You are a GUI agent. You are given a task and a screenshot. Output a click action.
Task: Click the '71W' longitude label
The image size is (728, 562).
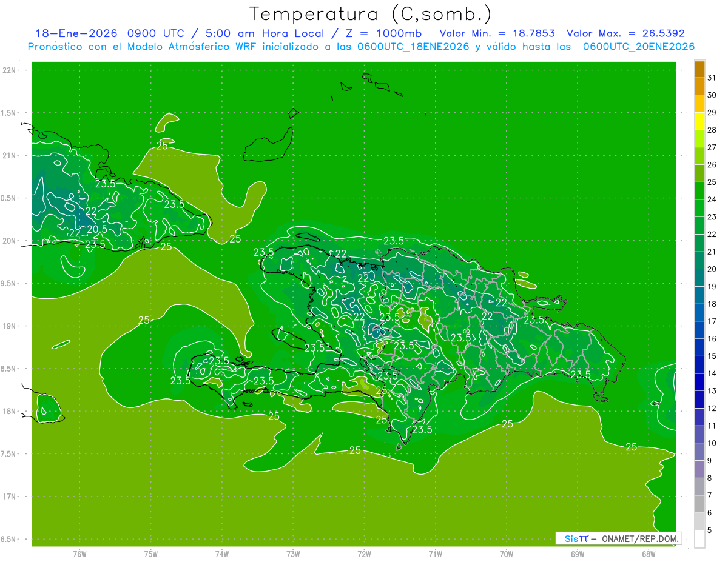tap(435, 554)
